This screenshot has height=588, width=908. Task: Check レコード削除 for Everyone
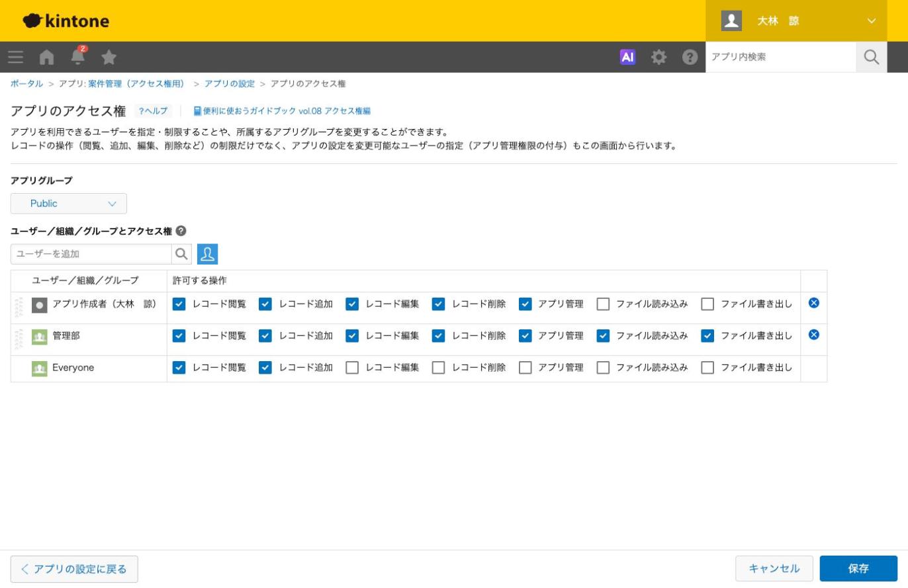(x=438, y=368)
